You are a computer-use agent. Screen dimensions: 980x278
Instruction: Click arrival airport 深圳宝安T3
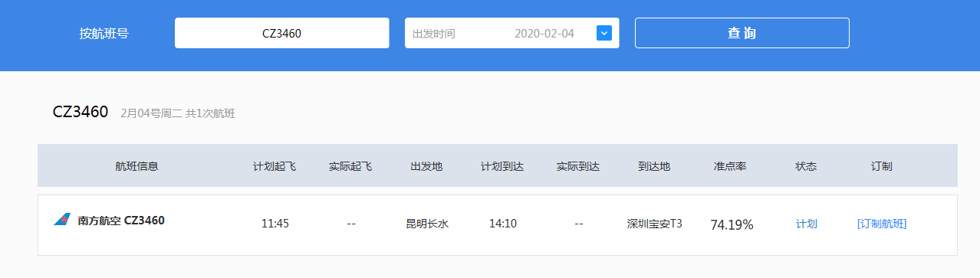pyautogui.click(x=655, y=224)
